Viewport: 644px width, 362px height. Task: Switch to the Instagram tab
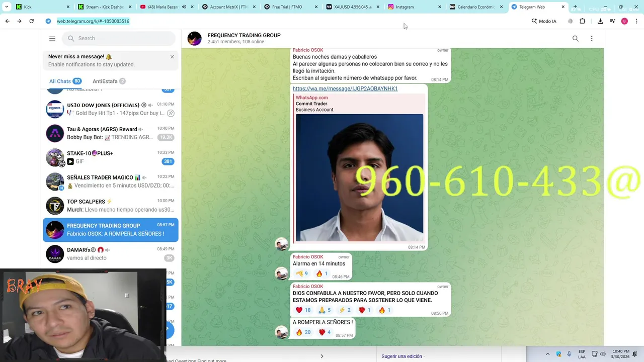415,7
